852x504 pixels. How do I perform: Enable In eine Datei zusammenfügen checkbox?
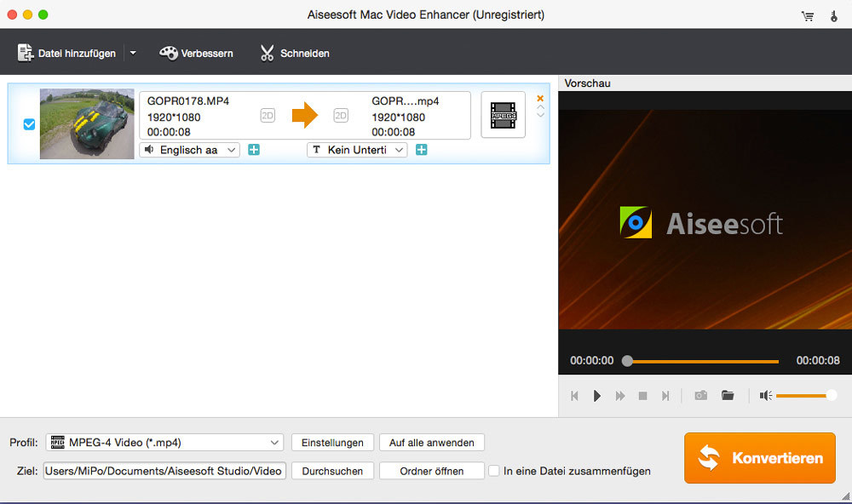point(494,471)
